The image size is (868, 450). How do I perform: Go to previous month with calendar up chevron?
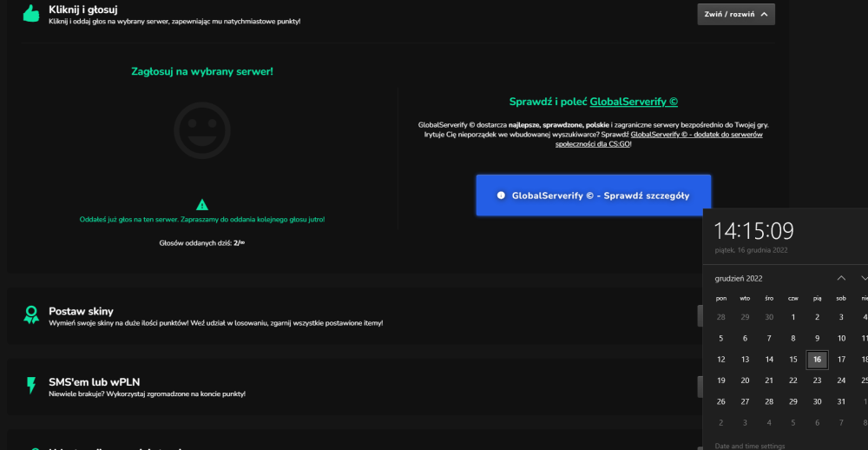point(841,278)
